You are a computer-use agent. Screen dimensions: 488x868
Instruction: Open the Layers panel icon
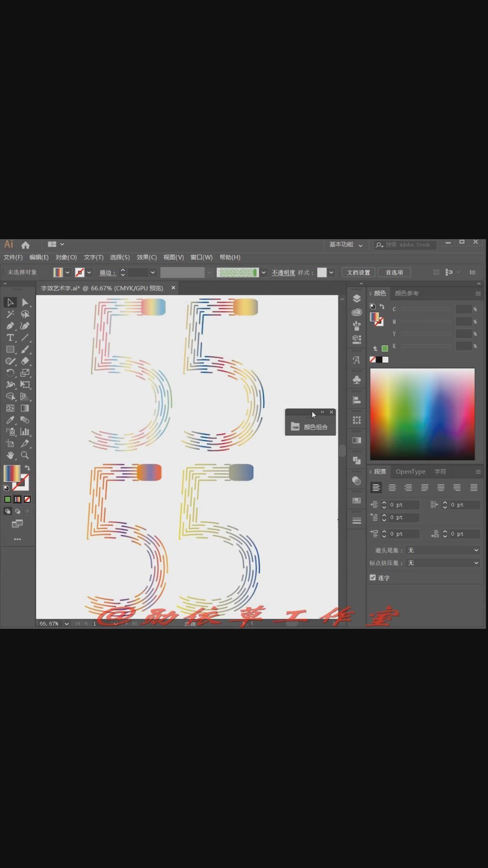[357, 298]
